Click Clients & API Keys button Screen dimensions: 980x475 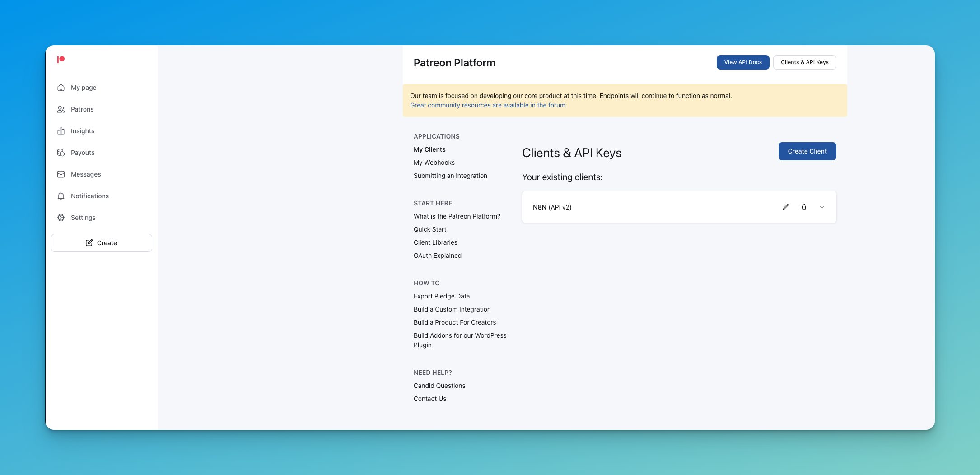tap(804, 62)
